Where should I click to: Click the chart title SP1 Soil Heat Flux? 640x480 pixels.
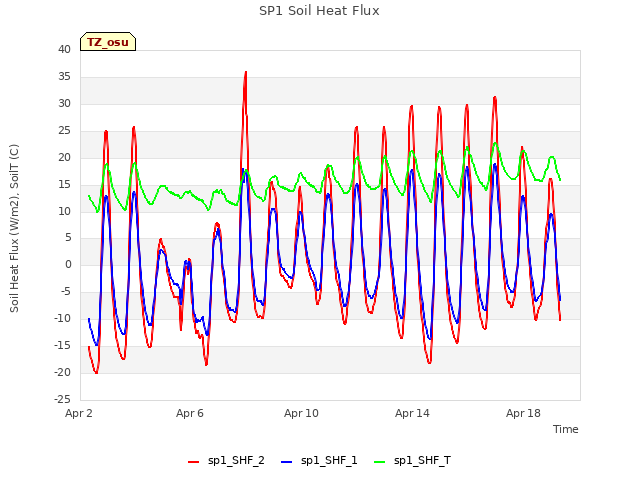[319, 11]
